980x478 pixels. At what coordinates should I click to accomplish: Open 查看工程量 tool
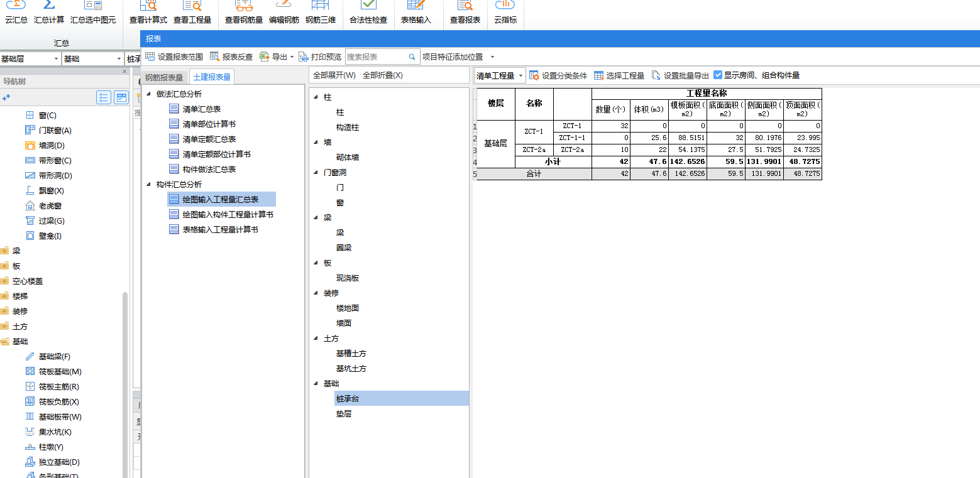pyautogui.click(x=192, y=13)
